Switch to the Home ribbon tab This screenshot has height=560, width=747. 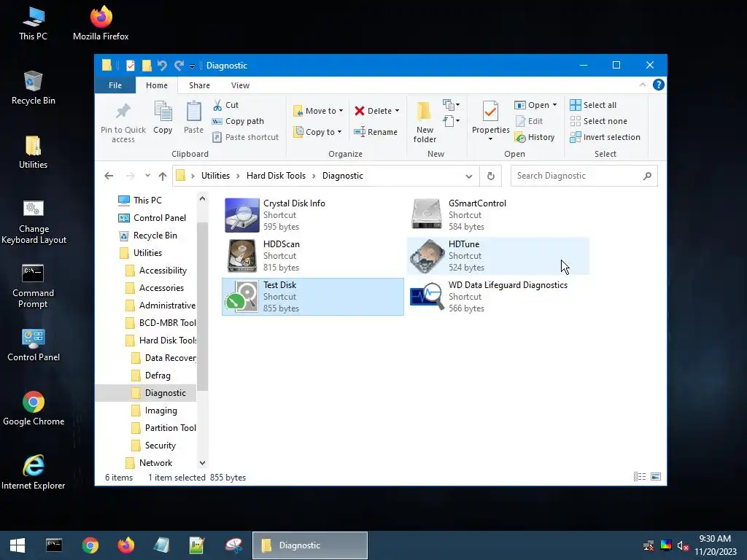tap(157, 85)
